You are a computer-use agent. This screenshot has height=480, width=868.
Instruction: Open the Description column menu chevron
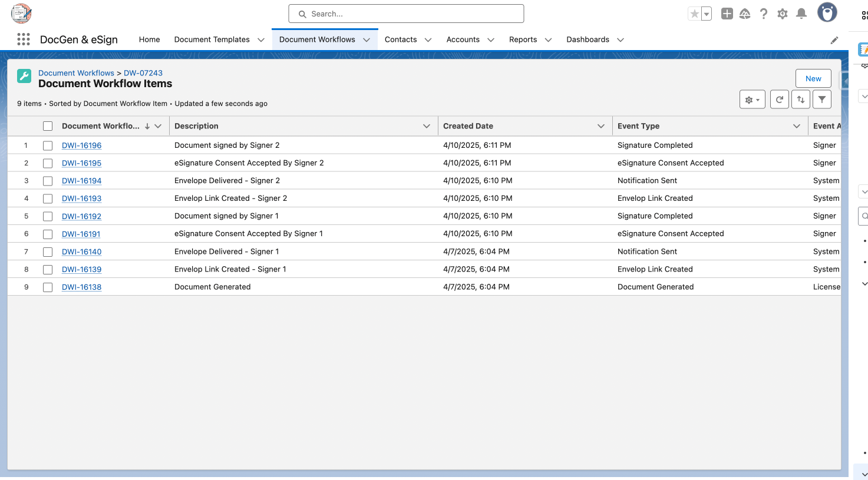tap(427, 126)
